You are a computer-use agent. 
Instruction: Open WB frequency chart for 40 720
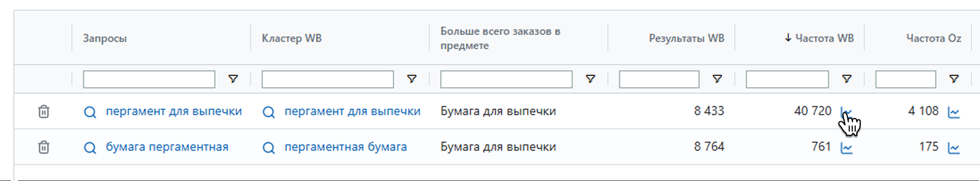(x=846, y=111)
